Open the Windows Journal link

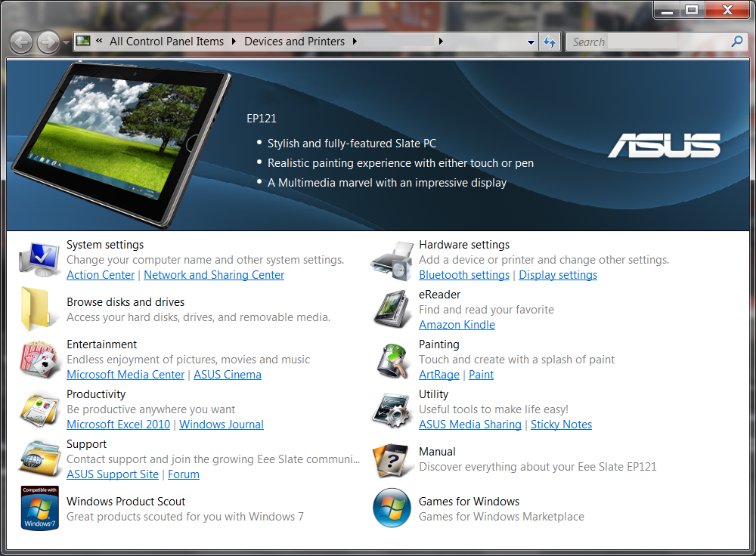(222, 425)
